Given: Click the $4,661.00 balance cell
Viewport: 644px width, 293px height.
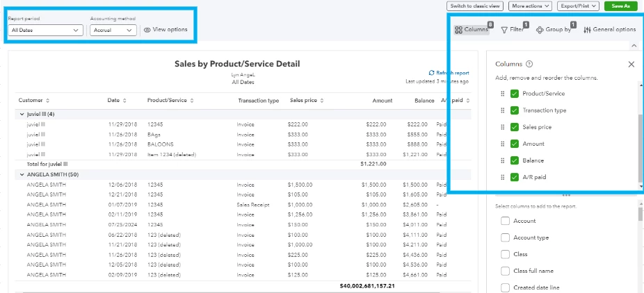Looking at the screenshot, I should pos(414,275).
